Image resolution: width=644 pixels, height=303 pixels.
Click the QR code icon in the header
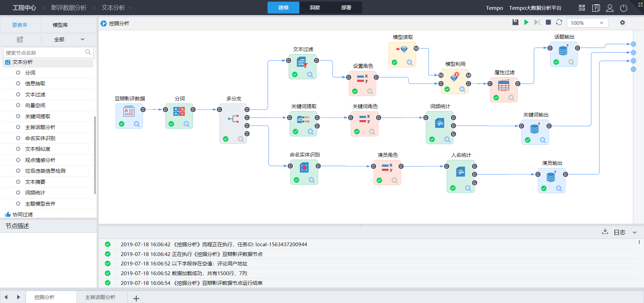click(x=582, y=8)
